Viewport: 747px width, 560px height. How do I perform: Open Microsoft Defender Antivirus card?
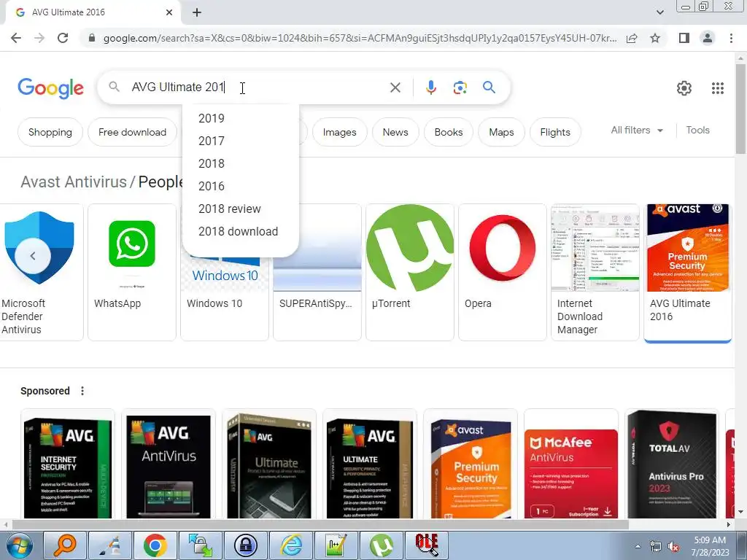click(41, 273)
